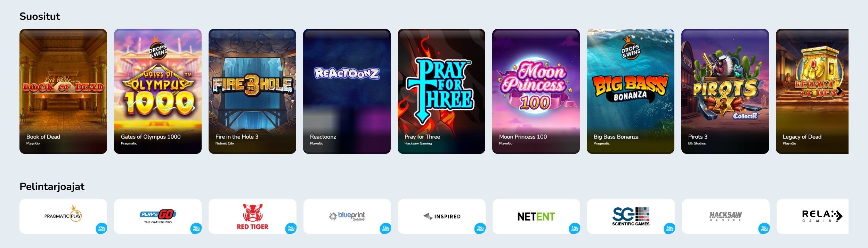Click the Moon Princess 100 title link
The width and height of the screenshot is (868, 248).
pos(523,137)
